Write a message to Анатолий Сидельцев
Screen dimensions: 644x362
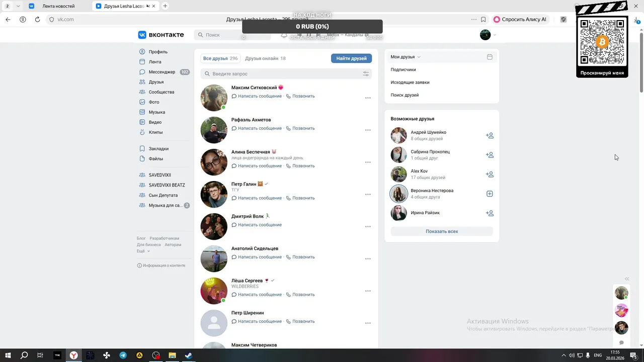(257, 257)
